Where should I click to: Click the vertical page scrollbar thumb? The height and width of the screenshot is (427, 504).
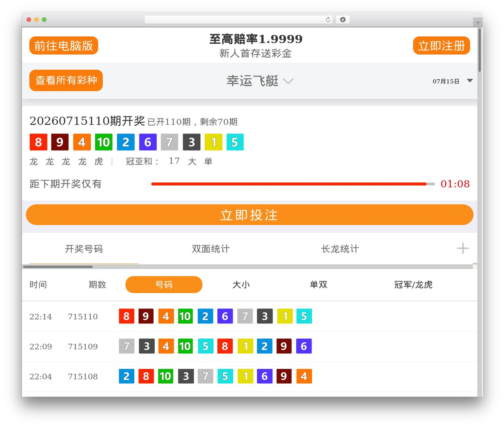click(x=480, y=50)
